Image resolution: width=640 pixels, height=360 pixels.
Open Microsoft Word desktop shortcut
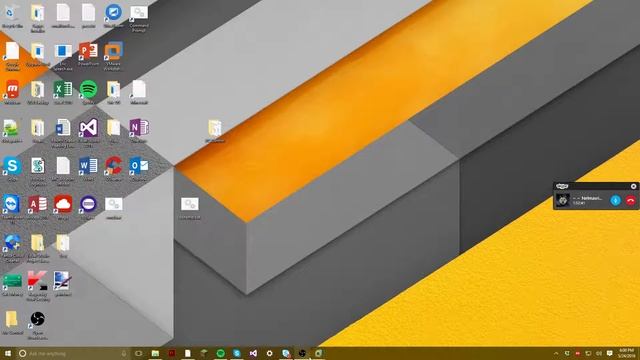coord(88,169)
